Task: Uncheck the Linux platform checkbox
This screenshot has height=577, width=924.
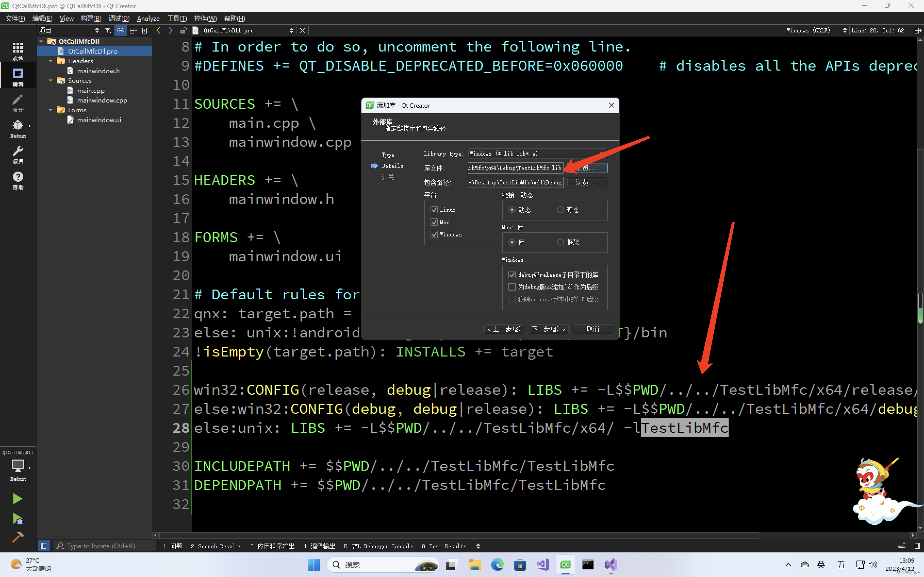Action: pyautogui.click(x=434, y=209)
